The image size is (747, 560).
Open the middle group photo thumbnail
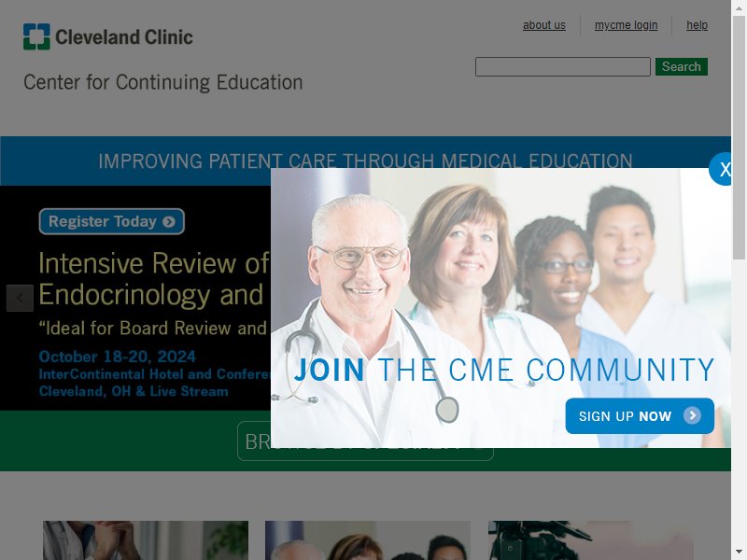click(x=368, y=540)
